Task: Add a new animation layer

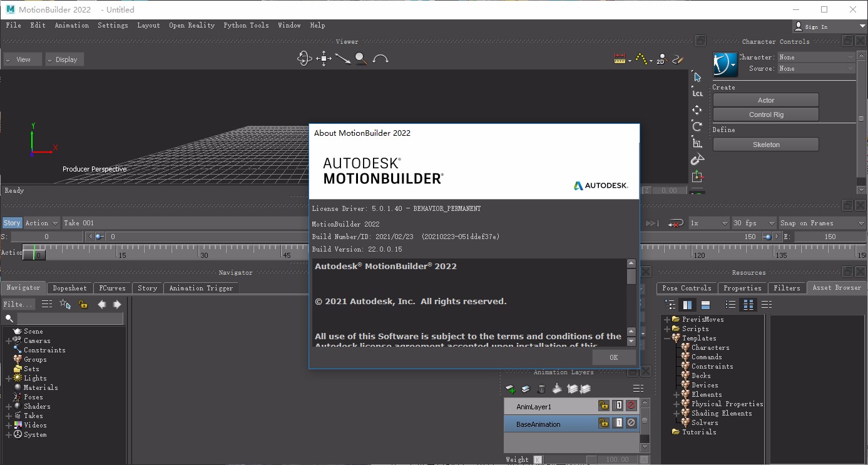Action: point(509,389)
